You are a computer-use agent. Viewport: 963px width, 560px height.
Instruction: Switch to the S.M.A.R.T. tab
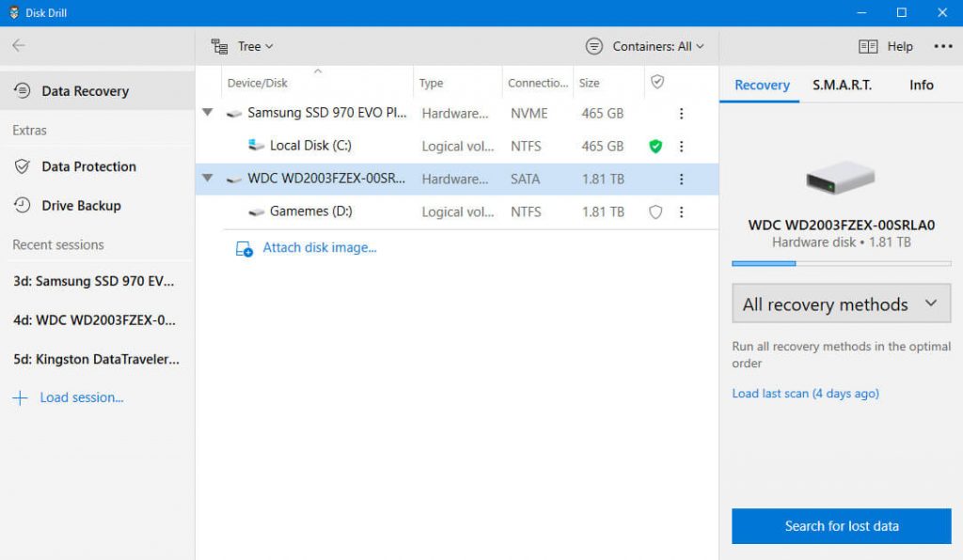[842, 85]
